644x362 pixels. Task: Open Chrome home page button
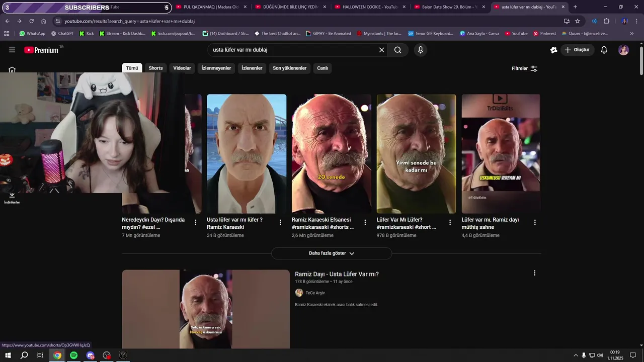(43, 21)
